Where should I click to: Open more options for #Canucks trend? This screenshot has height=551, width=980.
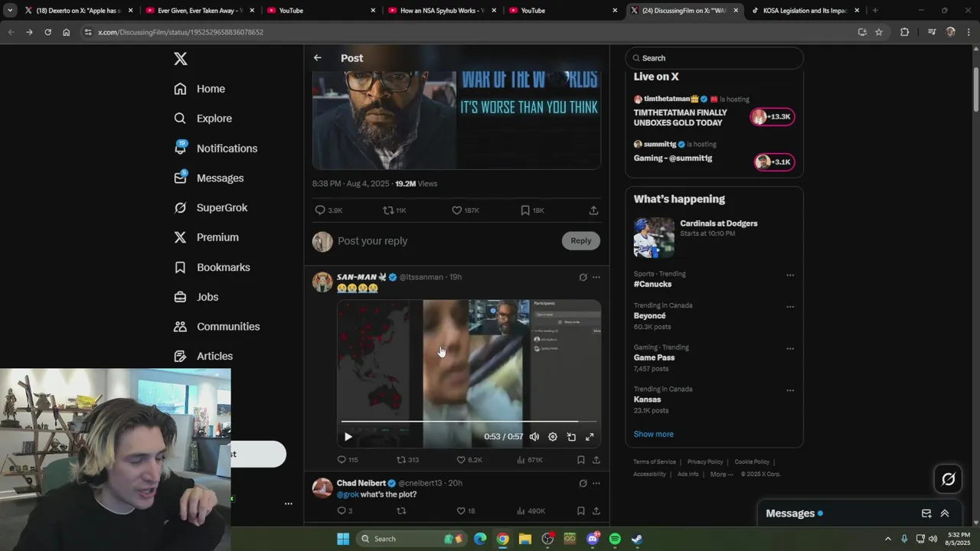[790, 275]
